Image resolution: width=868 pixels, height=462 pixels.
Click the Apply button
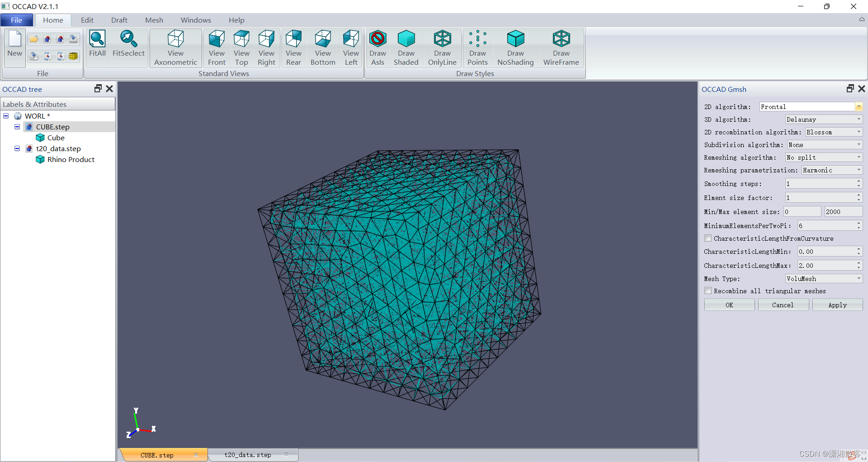837,305
